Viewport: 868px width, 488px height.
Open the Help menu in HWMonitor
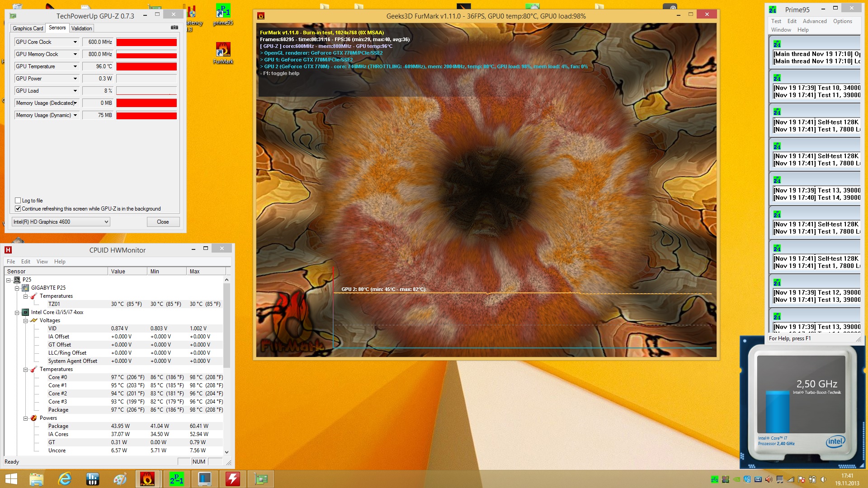tap(60, 262)
